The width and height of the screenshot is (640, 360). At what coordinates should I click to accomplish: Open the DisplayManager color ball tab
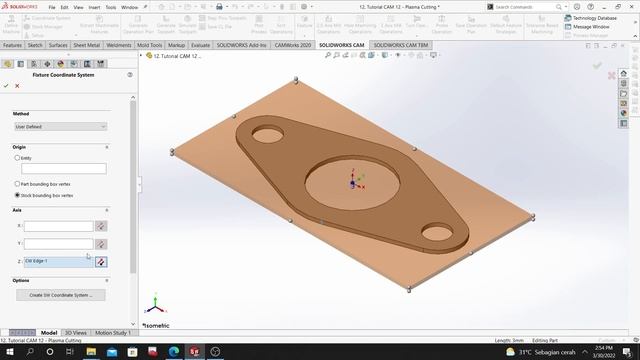click(60, 64)
